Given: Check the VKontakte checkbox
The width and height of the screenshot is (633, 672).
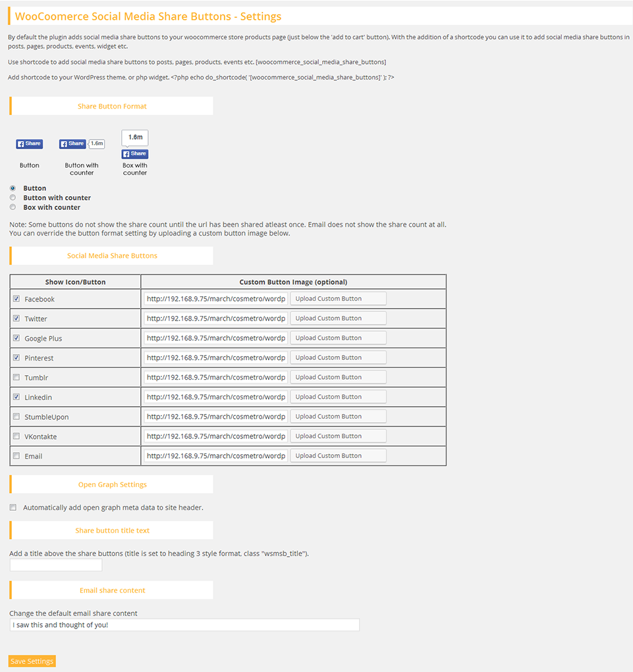Looking at the screenshot, I should [x=16, y=436].
